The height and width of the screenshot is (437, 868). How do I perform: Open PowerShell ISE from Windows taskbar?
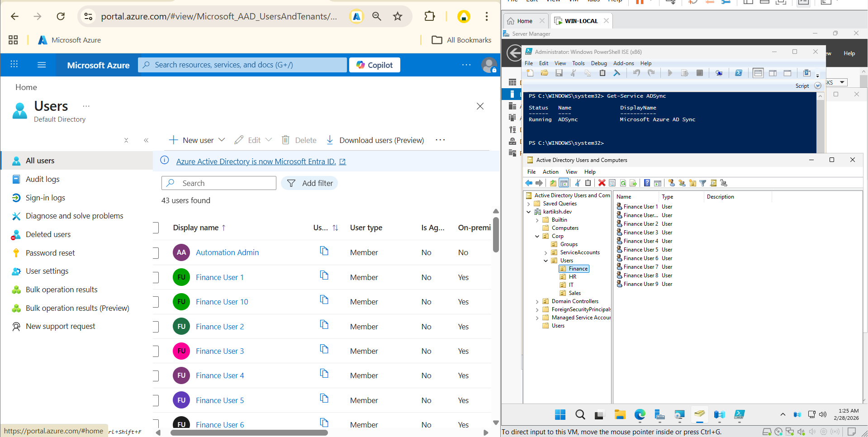point(739,414)
